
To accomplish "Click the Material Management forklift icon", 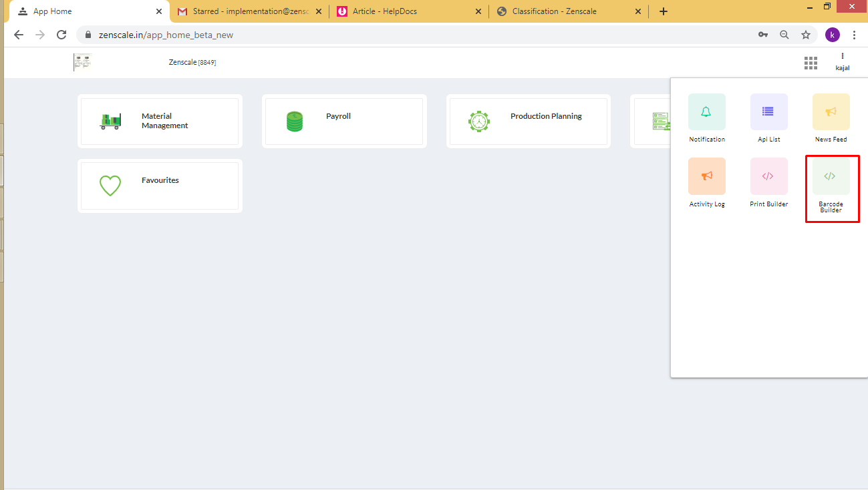I will tap(110, 121).
